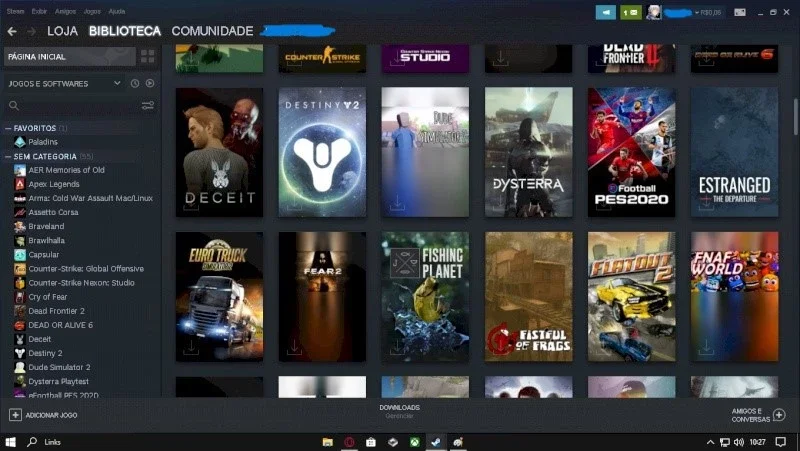Open the Steam menu
This screenshot has height=451, width=800.
[15, 11]
